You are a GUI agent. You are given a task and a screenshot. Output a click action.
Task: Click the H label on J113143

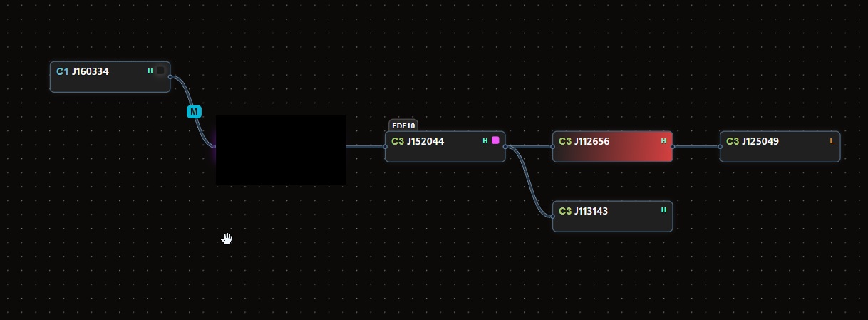[663, 210]
